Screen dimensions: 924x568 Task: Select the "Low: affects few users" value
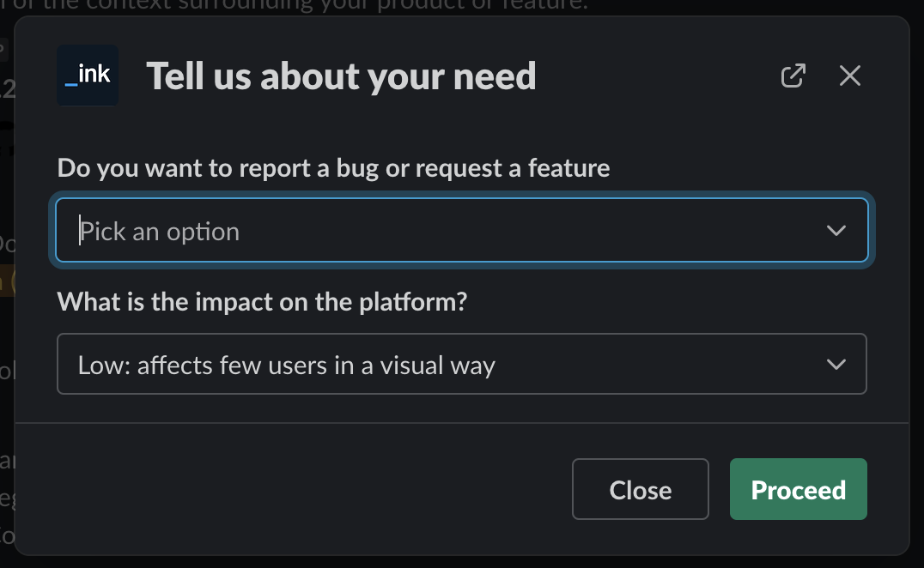pos(287,366)
